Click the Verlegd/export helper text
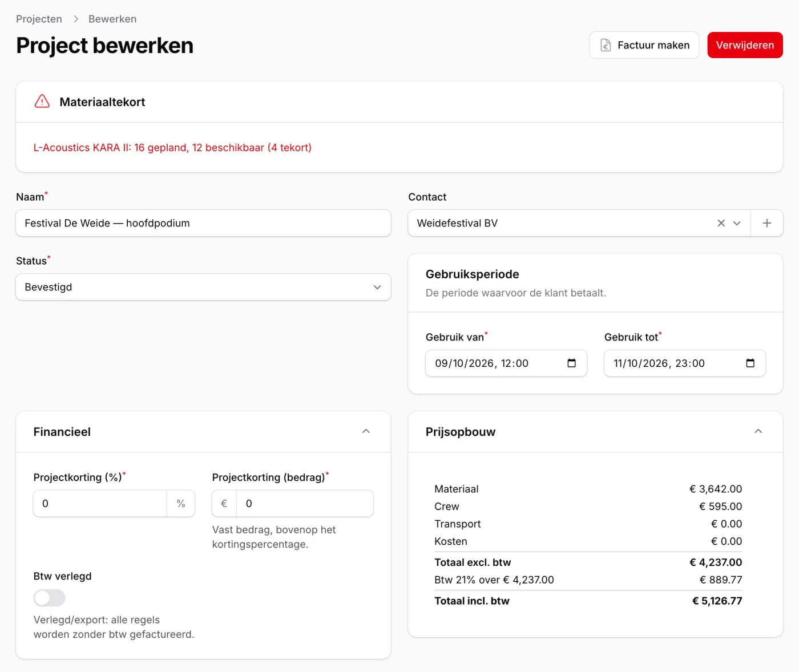This screenshot has width=799, height=672. click(114, 627)
